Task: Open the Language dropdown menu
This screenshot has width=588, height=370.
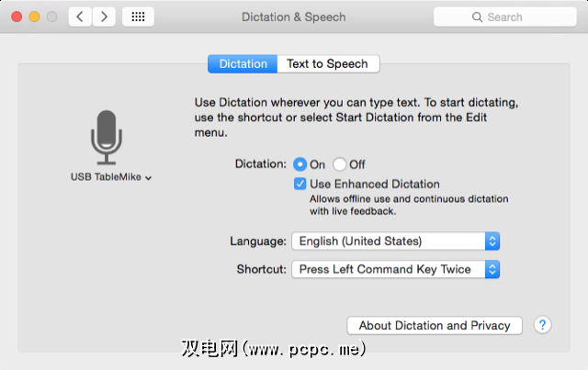Action: tap(395, 241)
